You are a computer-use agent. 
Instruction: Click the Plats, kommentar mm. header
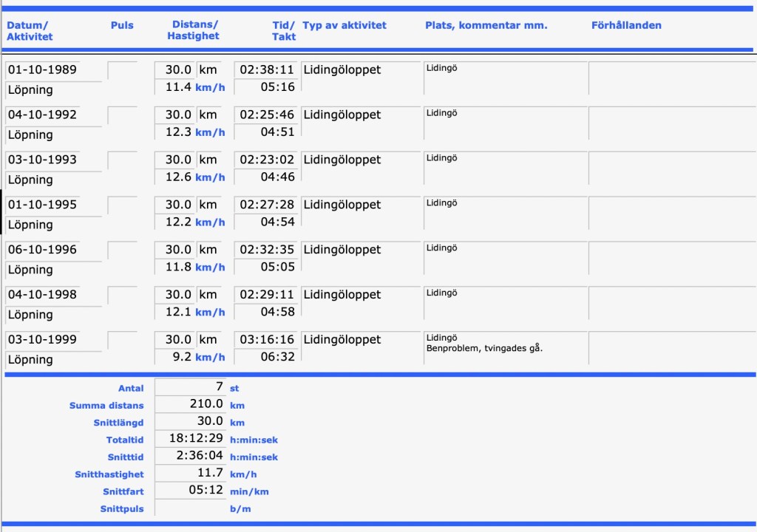(x=486, y=25)
